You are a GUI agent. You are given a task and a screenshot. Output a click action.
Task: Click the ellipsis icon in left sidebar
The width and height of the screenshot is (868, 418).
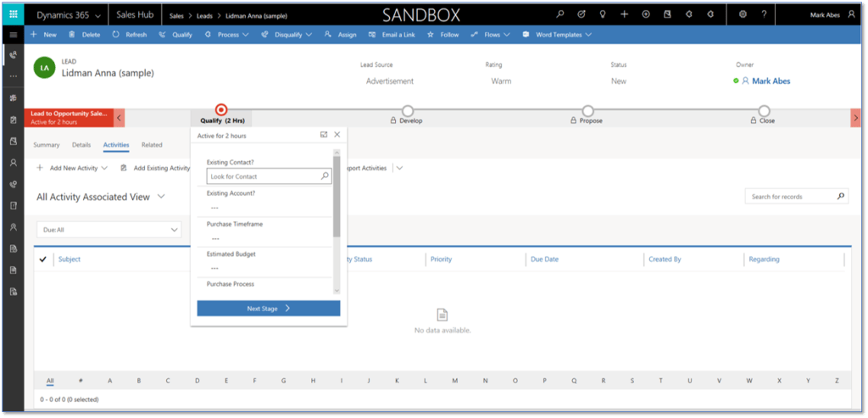(x=14, y=75)
